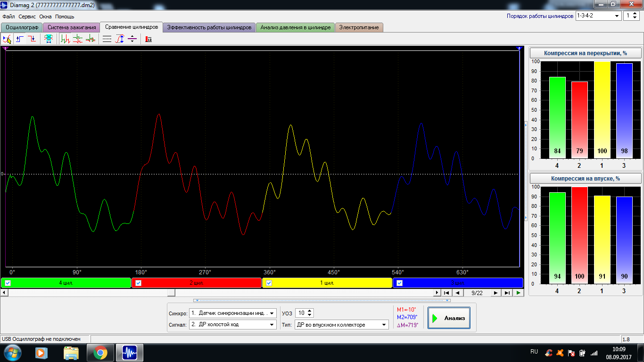644x362 pixels.
Task: Choose sequential cylinder waveform layout icon
Action: [x=66, y=39]
